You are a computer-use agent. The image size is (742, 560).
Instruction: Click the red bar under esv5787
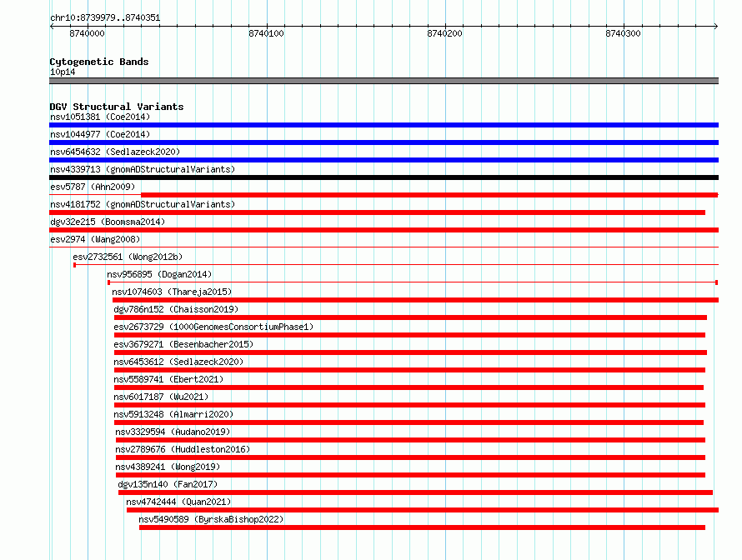[429, 195]
